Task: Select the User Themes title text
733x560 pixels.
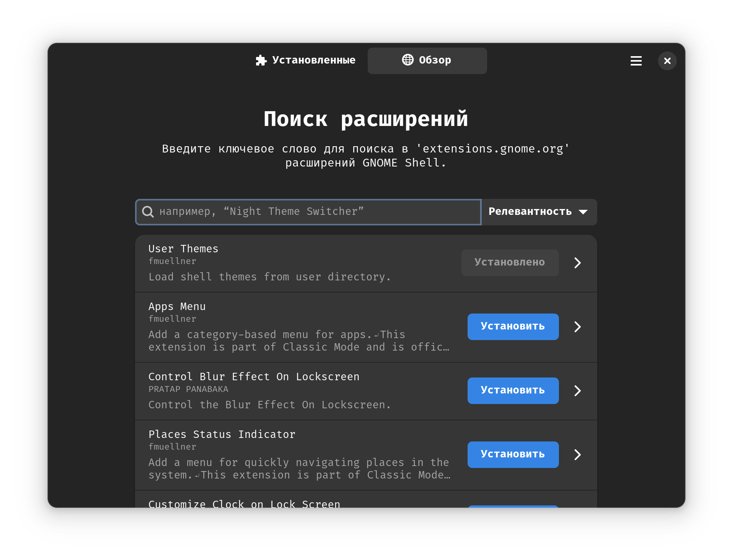Action: click(x=183, y=249)
